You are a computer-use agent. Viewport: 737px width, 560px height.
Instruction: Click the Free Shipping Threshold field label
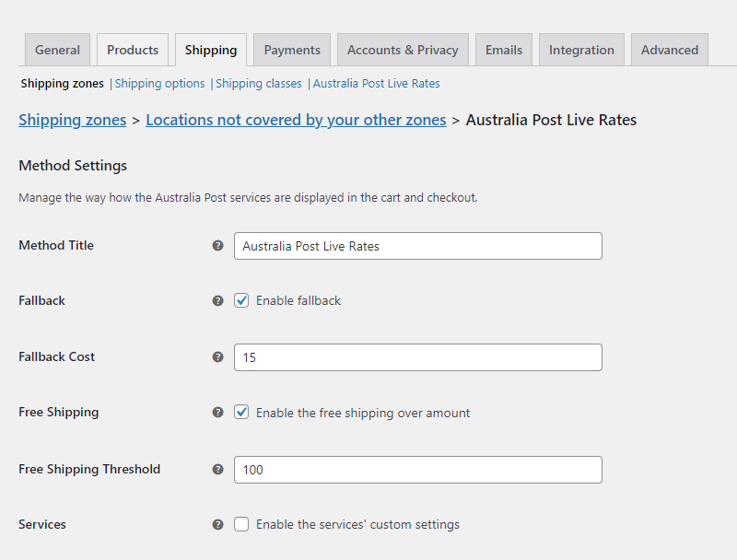coord(89,470)
